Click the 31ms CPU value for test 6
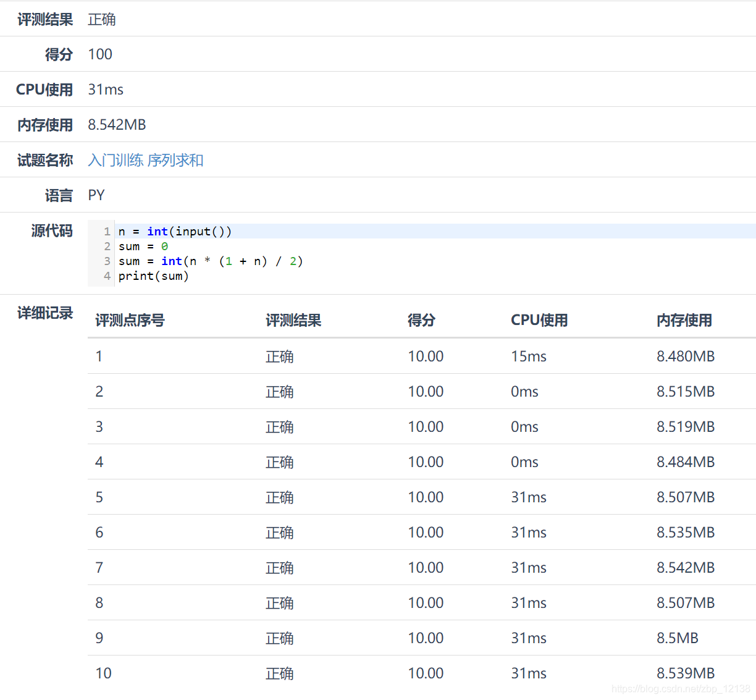Image resolution: width=756 pixels, height=700 pixels. click(529, 533)
